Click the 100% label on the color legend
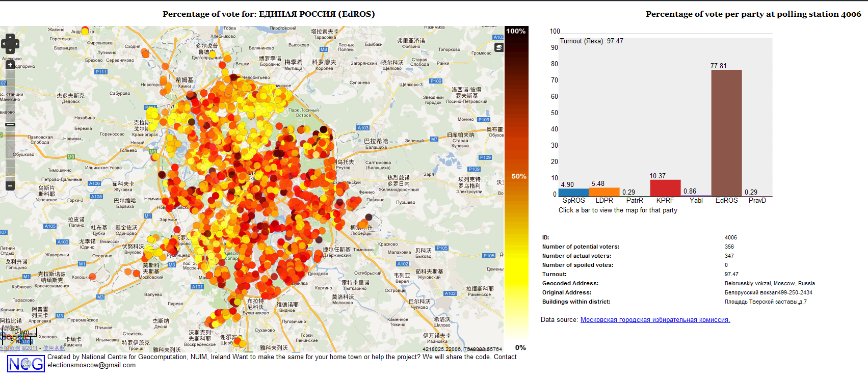 (x=516, y=31)
